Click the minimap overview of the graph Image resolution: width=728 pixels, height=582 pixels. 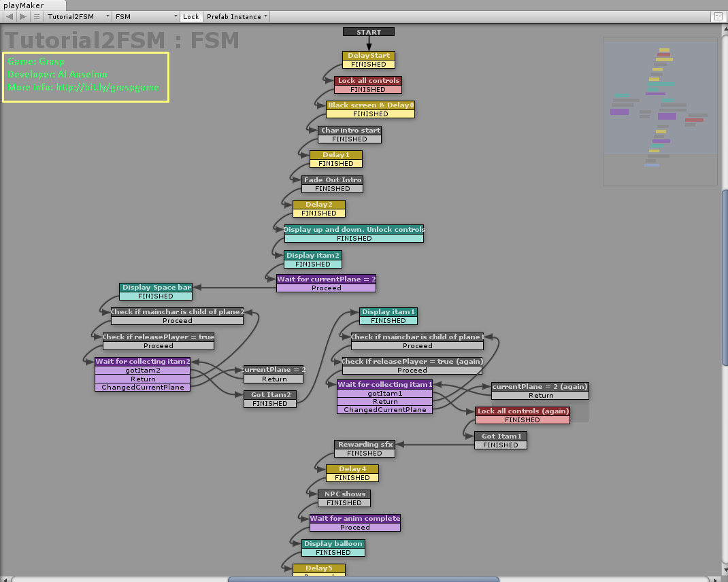pyautogui.click(x=660, y=112)
